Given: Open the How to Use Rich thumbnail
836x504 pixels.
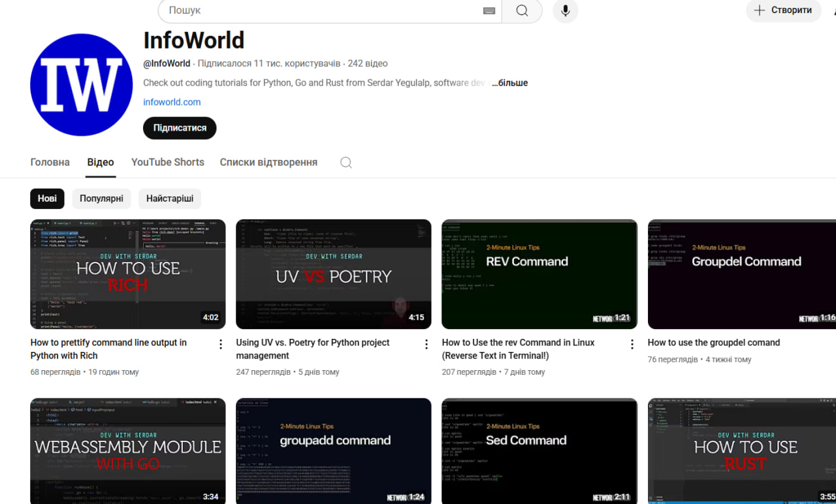Looking at the screenshot, I should pyautogui.click(x=128, y=274).
